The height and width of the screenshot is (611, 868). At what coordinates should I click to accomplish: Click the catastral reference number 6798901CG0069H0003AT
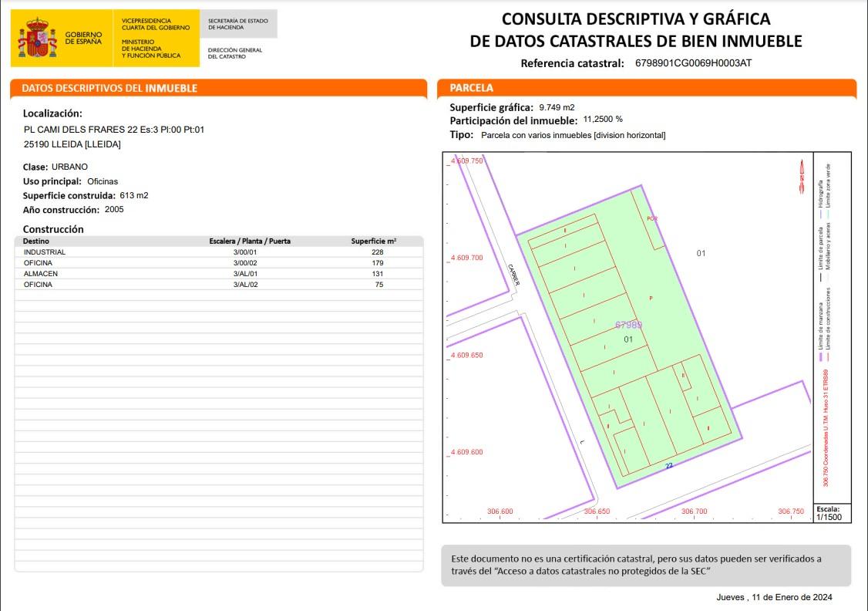693,63
